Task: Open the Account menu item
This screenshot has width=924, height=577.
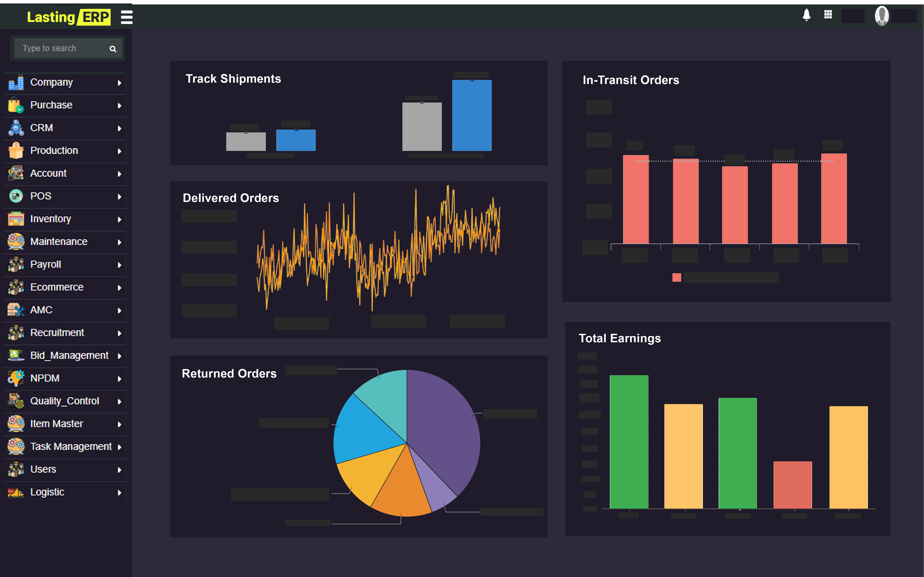Action: click(48, 173)
